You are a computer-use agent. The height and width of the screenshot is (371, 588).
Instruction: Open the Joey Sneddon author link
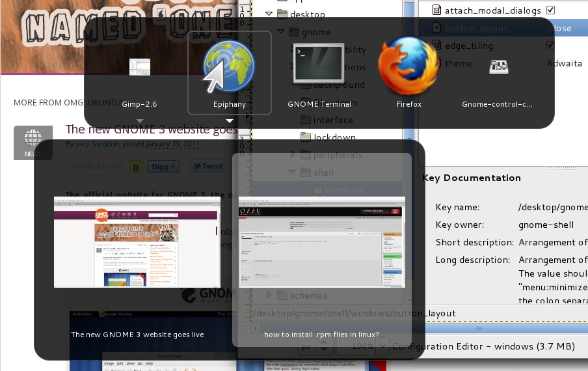97,144
